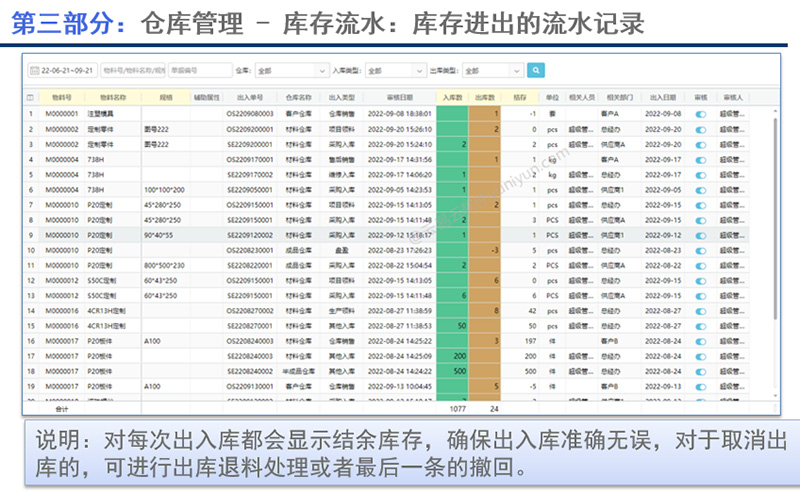Click the 出库数 column header
This screenshot has height=492, width=800.
485,97
